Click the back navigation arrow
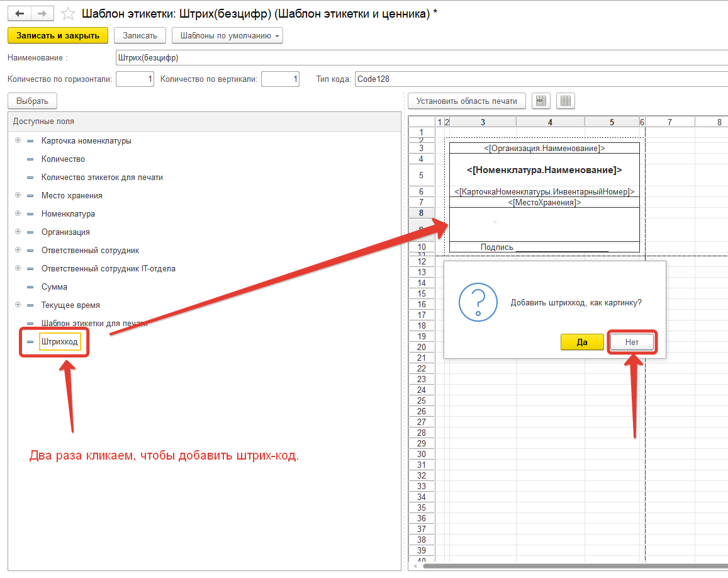 point(20,13)
